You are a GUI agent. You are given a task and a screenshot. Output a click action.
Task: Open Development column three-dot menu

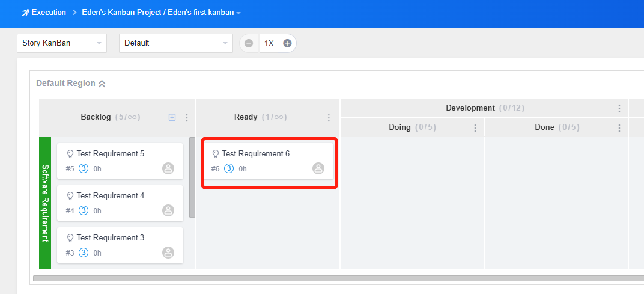619,108
